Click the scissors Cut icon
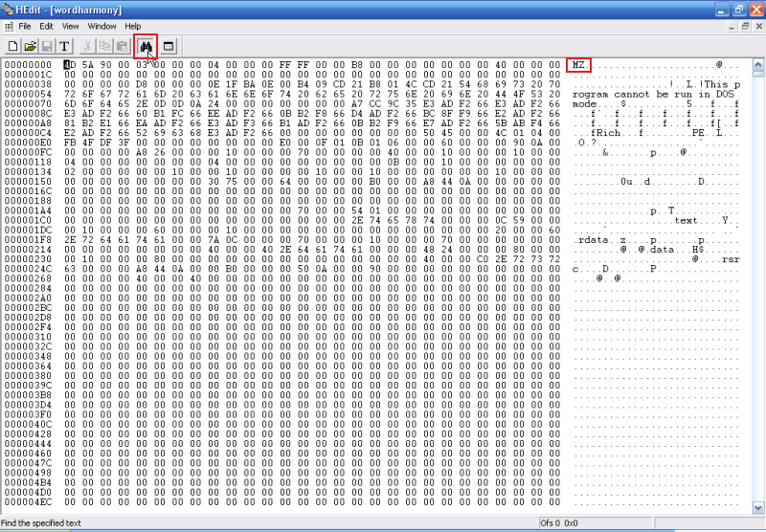766x532 pixels. [87, 46]
